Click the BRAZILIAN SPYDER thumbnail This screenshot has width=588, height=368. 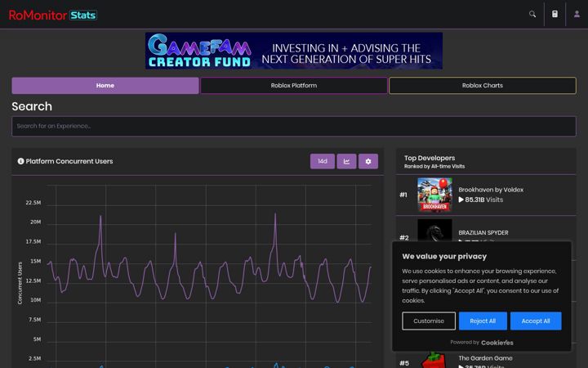point(434,231)
